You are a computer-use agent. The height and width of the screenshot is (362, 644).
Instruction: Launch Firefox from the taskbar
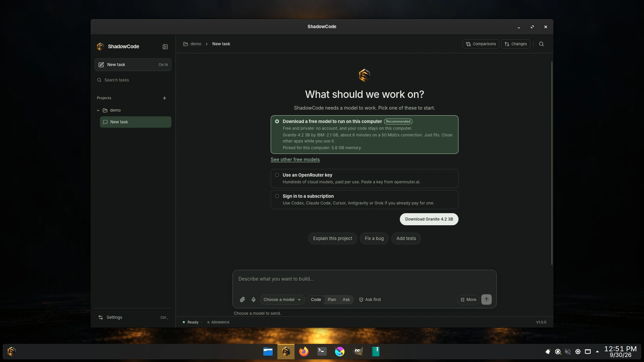point(304,351)
